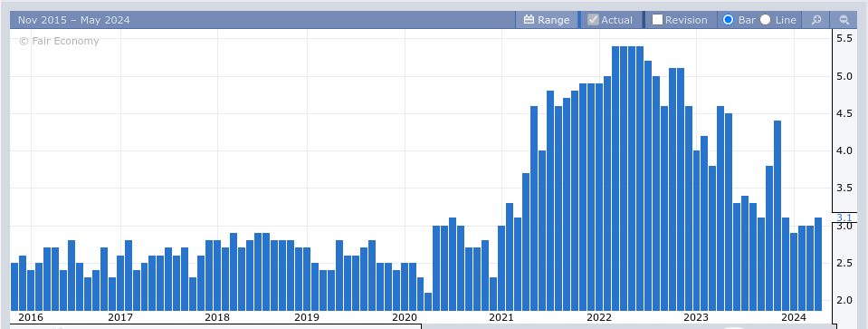Click the 5.5 value on the vertical axis
The height and width of the screenshot is (329, 868).
(844, 38)
